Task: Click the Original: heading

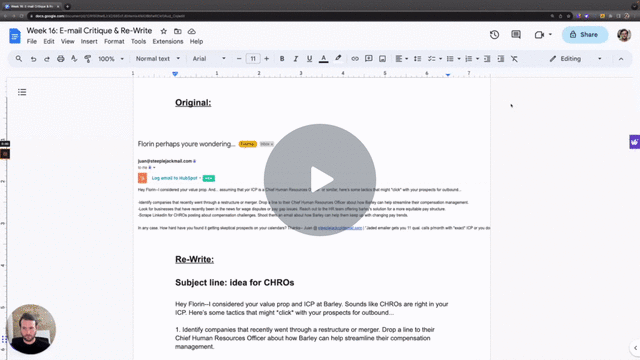Action: pos(193,102)
